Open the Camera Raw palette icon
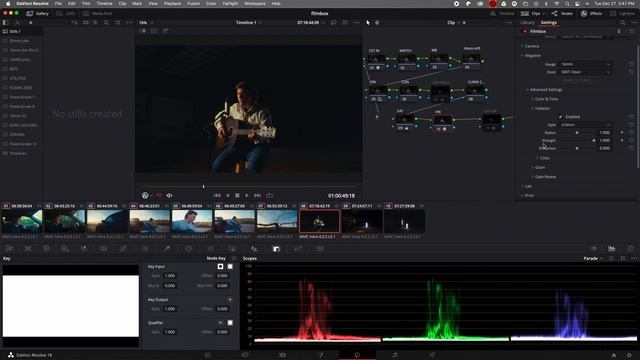 [10, 249]
